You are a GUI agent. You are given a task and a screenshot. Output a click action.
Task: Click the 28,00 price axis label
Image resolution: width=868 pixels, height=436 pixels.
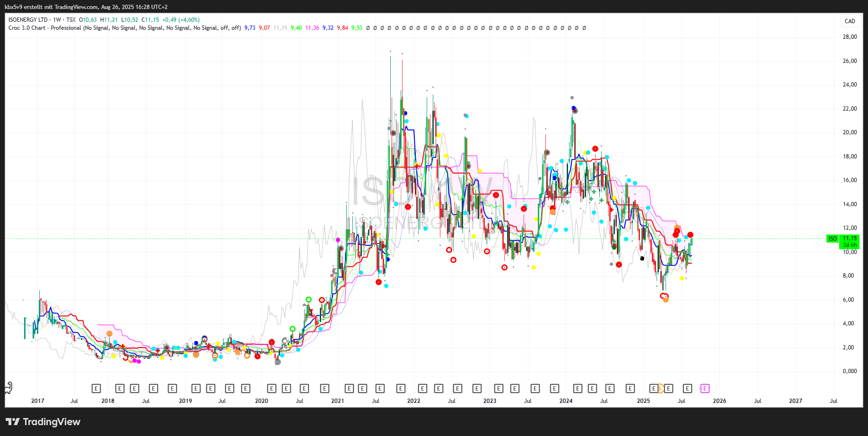[850, 37]
